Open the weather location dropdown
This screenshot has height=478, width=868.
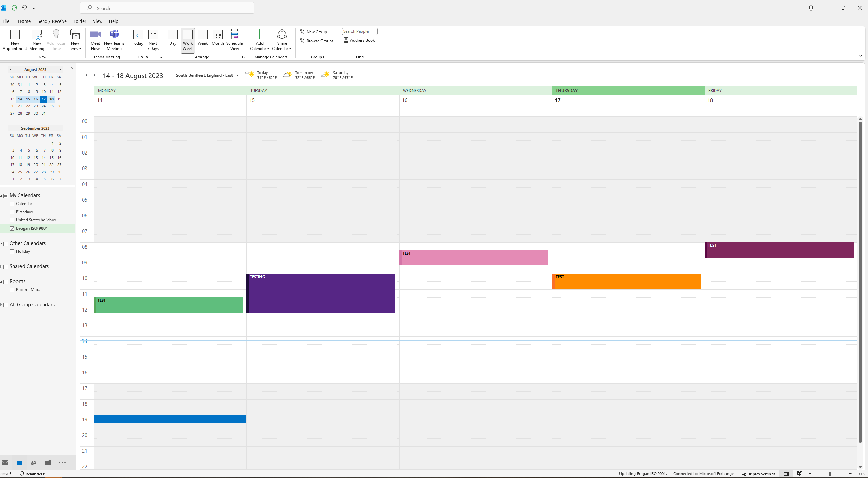click(237, 75)
